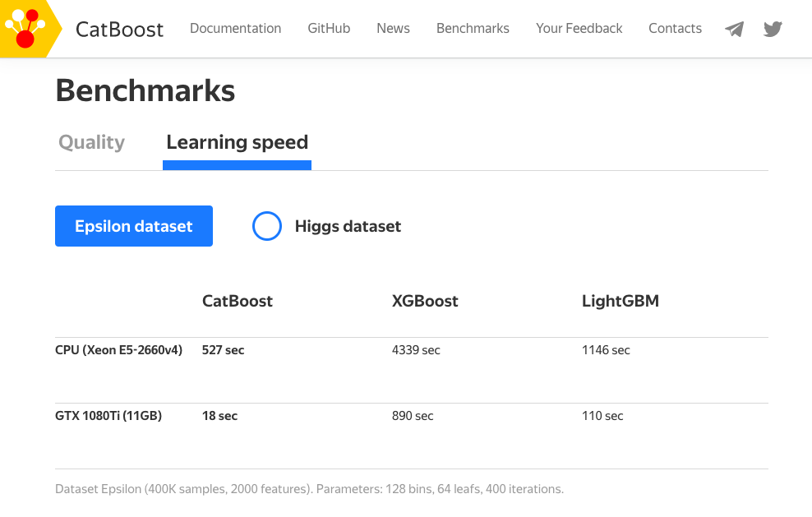
Task: Click the LightGBM column header
Action: pos(620,301)
